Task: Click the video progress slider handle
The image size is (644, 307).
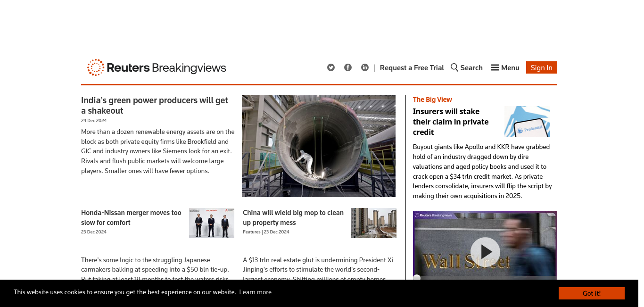Action: tap(417, 277)
